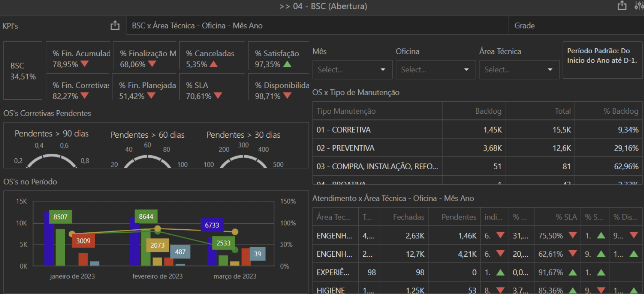Select the EXPERIÊ... row name cell
The width and height of the screenshot is (644, 294).
[x=335, y=272]
